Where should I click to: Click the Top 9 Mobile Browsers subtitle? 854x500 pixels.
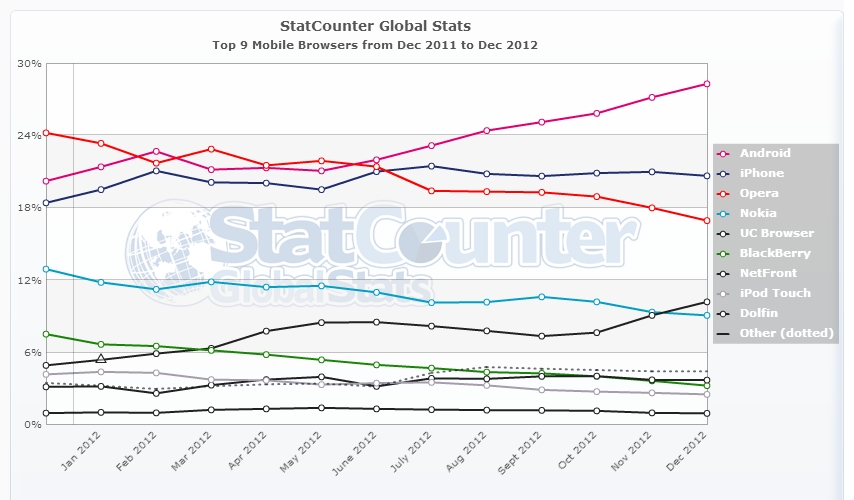tap(375, 45)
